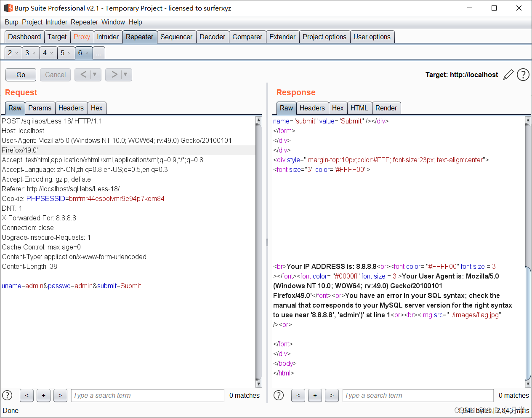
Task: Click the pencil icon to edit target
Action: 508,75
